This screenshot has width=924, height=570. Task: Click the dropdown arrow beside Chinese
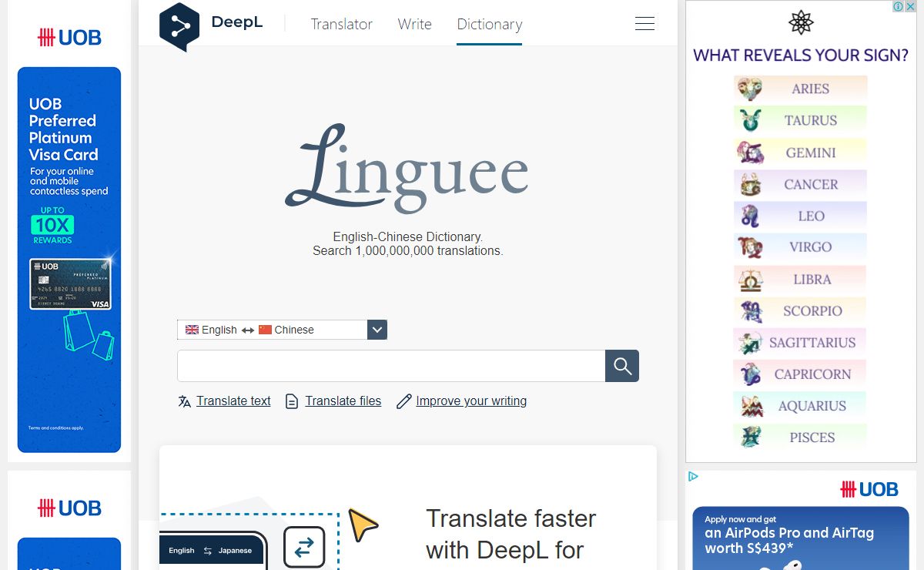pyautogui.click(x=377, y=330)
